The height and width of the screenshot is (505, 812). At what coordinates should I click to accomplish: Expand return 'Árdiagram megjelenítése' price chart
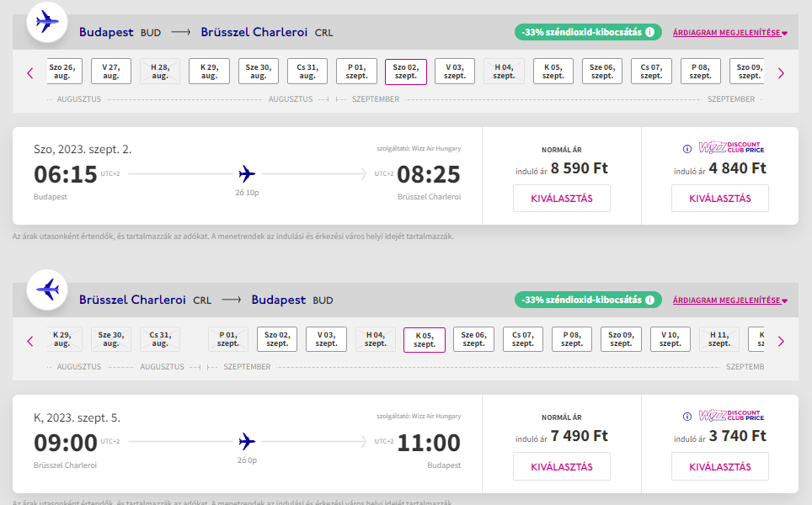coord(730,300)
